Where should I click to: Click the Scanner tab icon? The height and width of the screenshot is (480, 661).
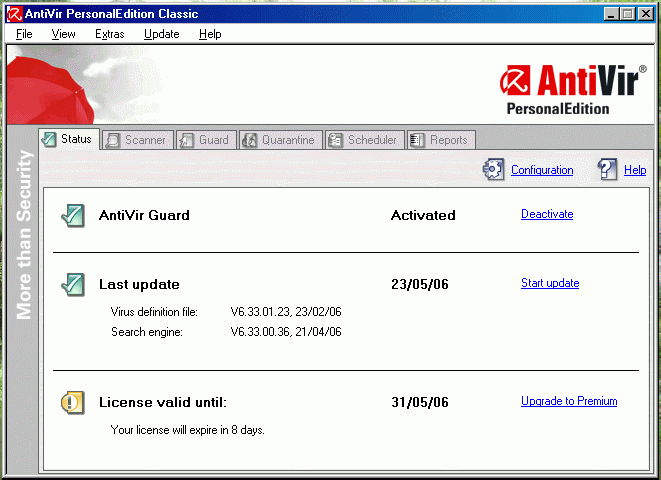[x=113, y=140]
